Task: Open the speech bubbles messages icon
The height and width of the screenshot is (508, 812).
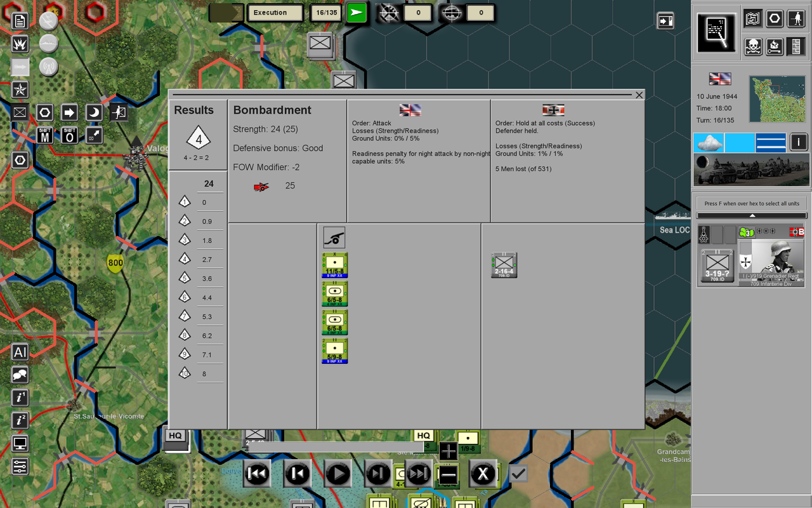Action: pos(20,375)
